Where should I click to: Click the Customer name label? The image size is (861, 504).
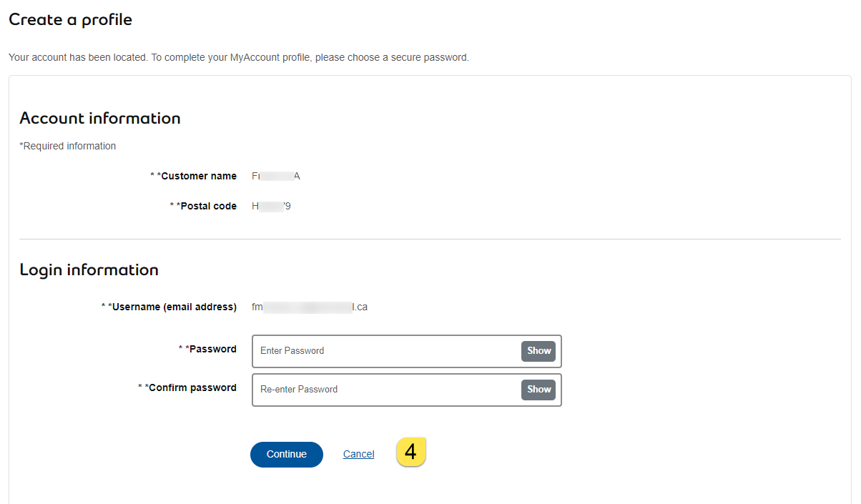[198, 177]
